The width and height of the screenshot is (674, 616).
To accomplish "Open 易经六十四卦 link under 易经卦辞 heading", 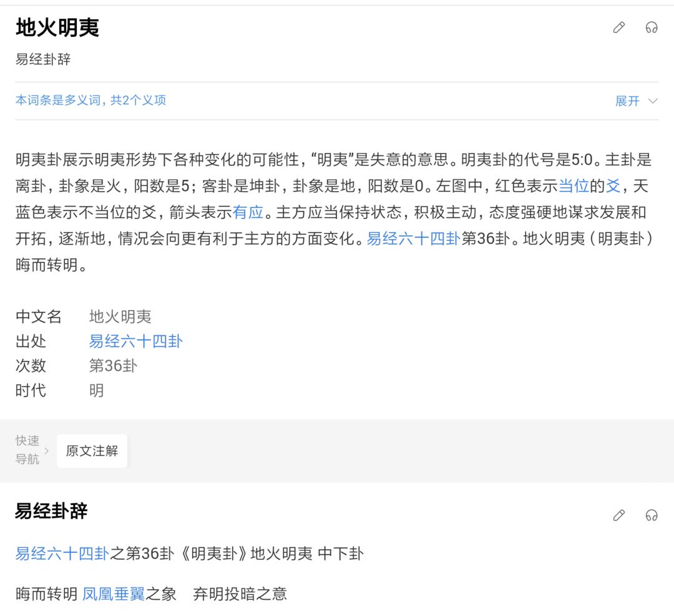I will pos(62,553).
